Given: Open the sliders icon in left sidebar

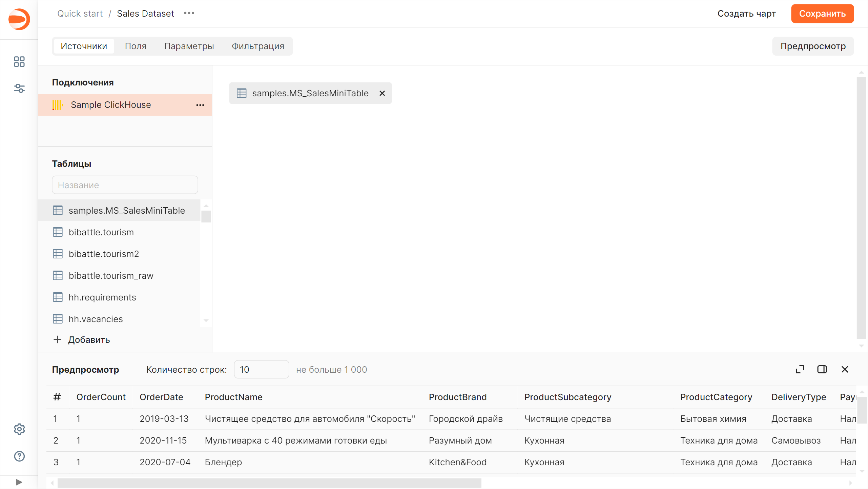Looking at the screenshot, I should point(19,89).
